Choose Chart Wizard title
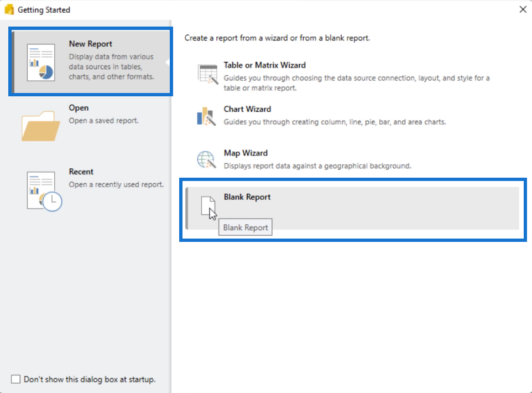 247,109
